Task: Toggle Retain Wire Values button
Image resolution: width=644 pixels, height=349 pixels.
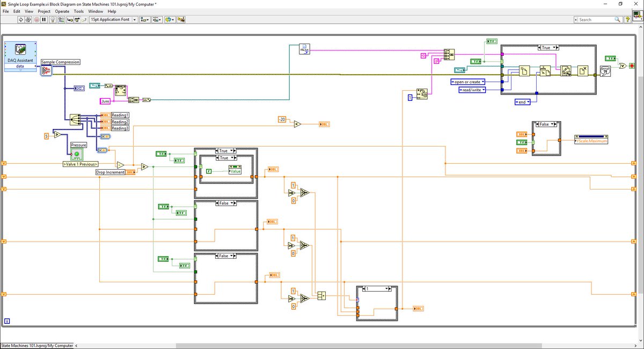Action: tap(61, 19)
